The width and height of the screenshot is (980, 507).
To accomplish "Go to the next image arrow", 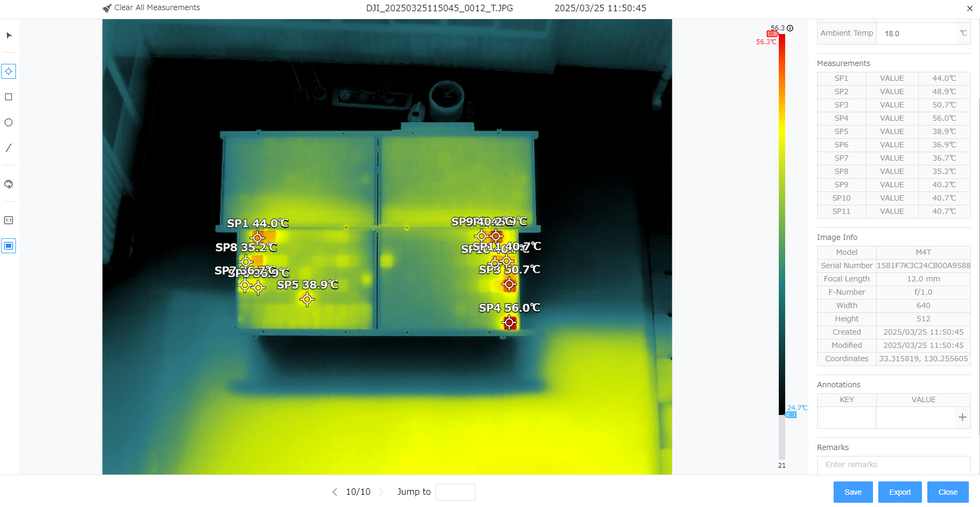I will point(381,492).
